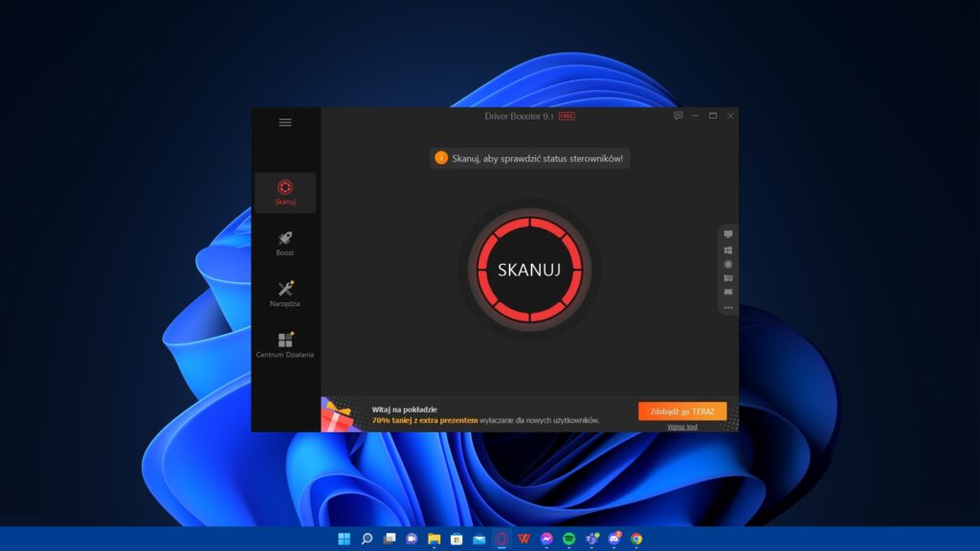This screenshot has width=980, height=551.
Task: Click the '70% taniej z extra prezentem' promo text
Action: pyautogui.click(x=425, y=421)
